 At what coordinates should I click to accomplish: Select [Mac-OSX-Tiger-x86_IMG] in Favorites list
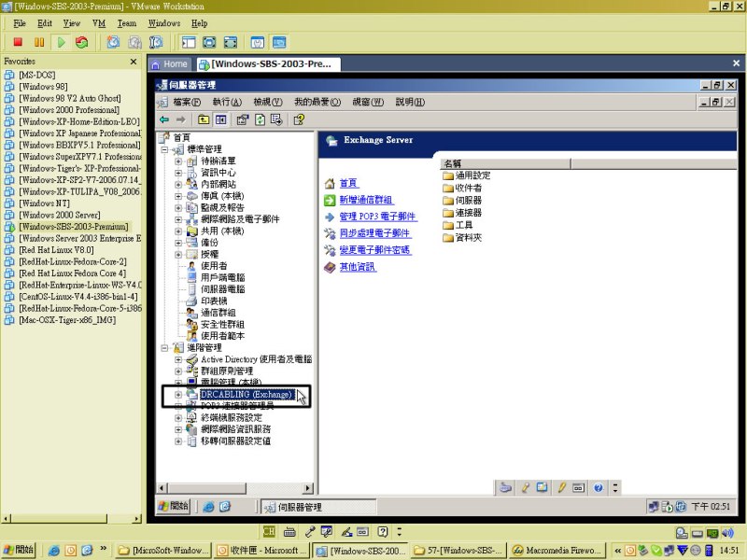click(67, 320)
